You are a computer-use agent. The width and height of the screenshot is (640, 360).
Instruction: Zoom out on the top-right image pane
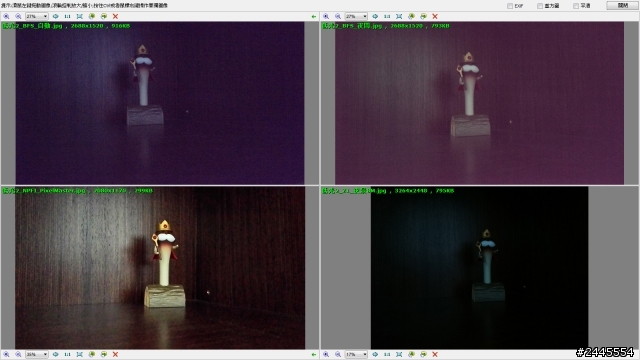click(338, 16)
